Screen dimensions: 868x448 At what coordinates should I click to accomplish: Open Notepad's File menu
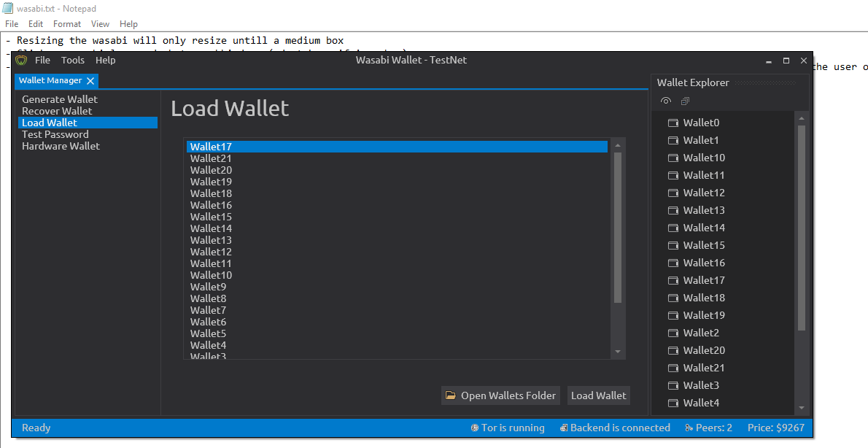12,24
